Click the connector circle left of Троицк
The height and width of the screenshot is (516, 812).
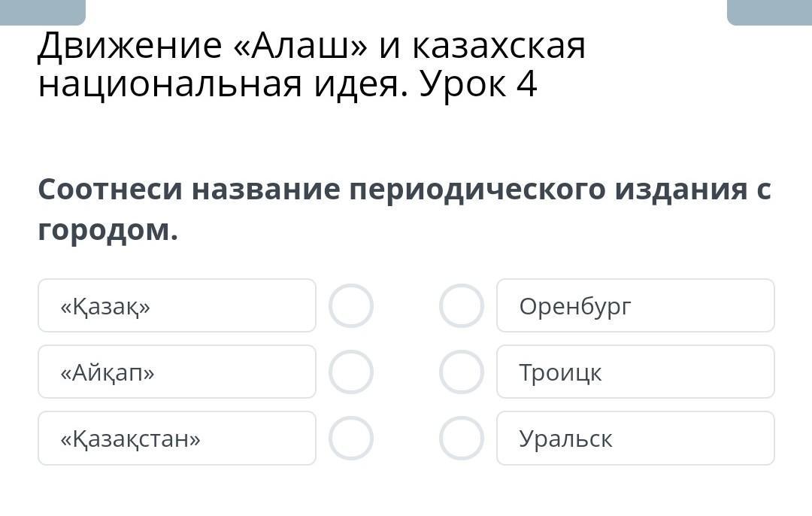461,372
